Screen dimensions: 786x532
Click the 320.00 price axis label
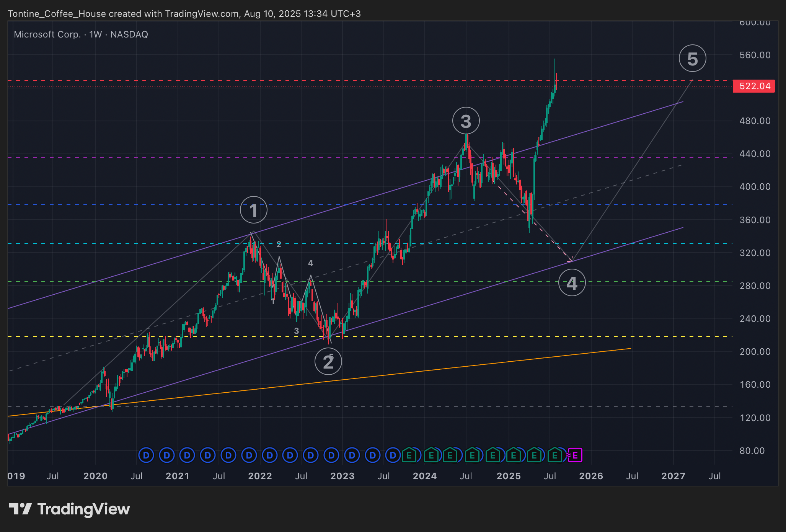[755, 253]
